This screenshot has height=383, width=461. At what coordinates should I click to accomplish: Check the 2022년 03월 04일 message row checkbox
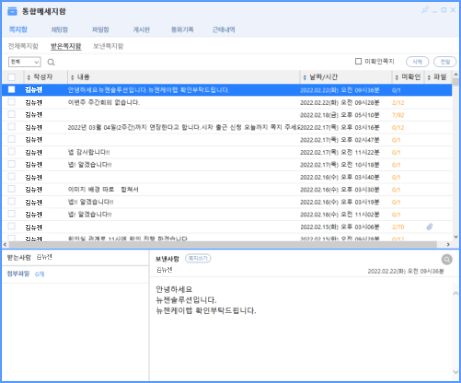(12, 127)
